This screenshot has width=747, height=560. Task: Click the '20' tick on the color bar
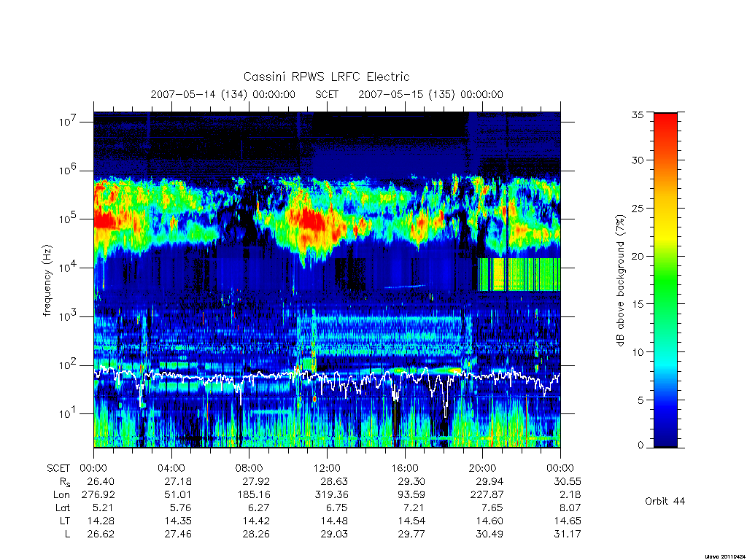coord(638,256)
